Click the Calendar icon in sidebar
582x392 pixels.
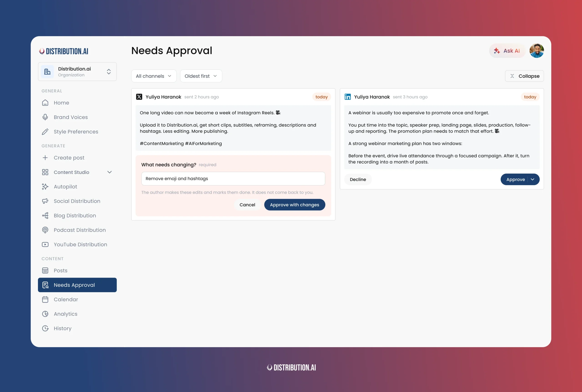tap(45, 299)
